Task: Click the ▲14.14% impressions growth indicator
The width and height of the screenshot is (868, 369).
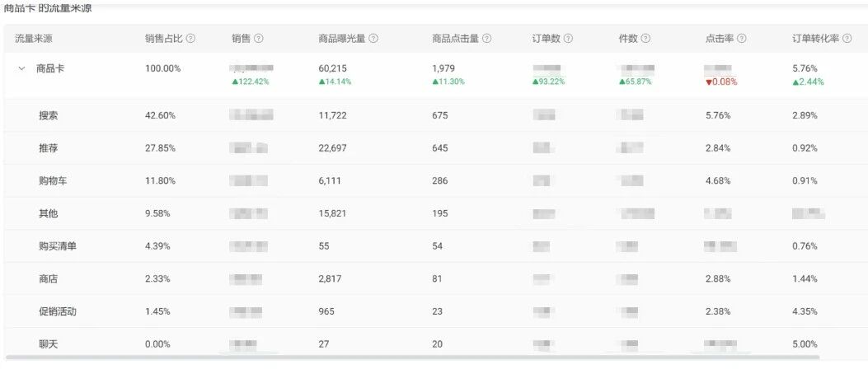Action: [335, 82]
